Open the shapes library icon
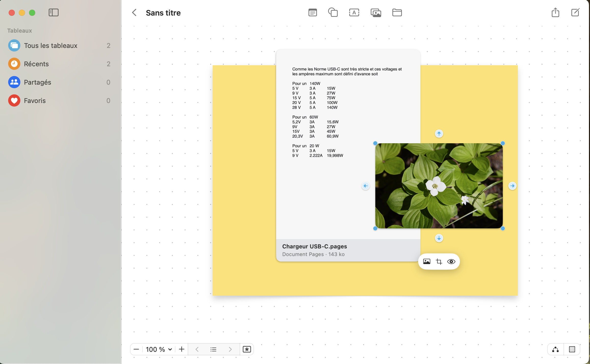This screenshot has width=590, height=364. tap(333, 12)
